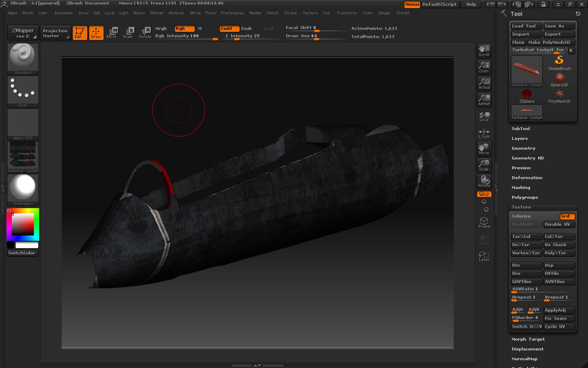
Task: Open the Transform menu
Action: [346, 13]
